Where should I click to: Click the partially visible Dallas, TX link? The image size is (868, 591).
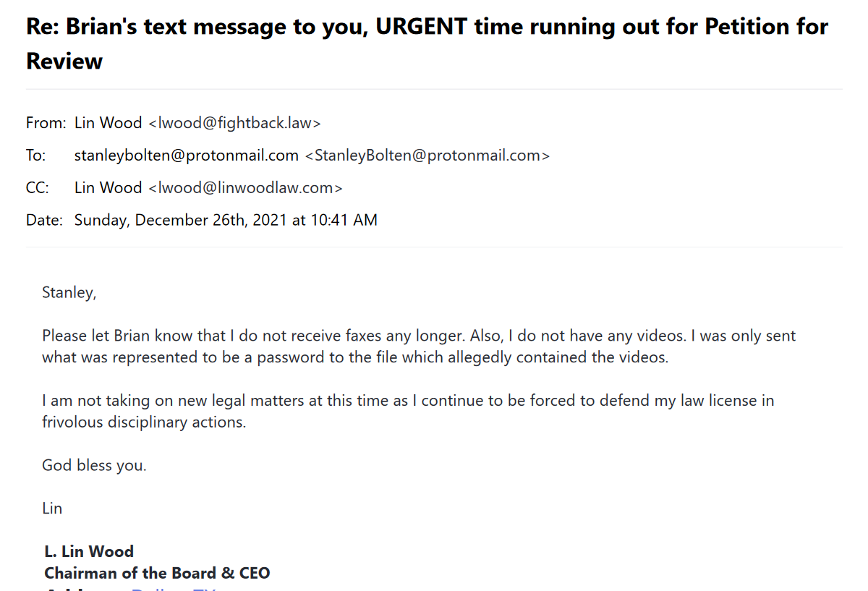point(174,589)
